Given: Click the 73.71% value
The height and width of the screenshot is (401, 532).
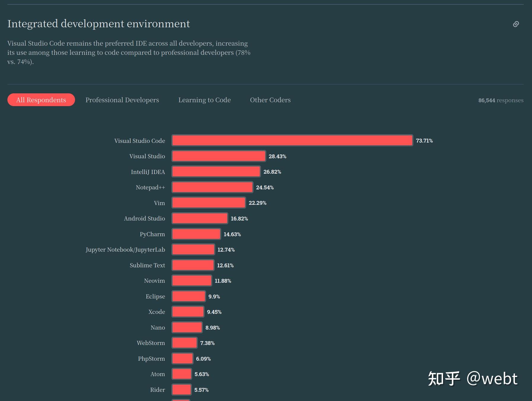Looking at the screenshot, I should pos(424,141).
